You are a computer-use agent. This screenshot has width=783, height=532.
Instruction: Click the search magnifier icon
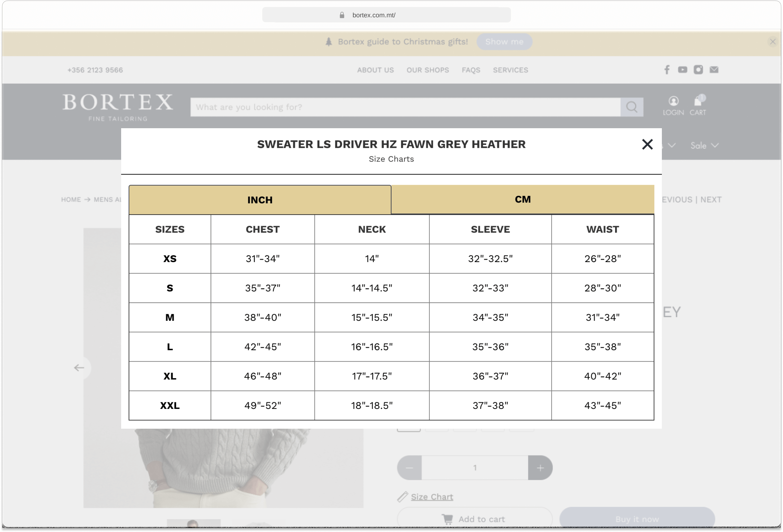tap(632, 107)
